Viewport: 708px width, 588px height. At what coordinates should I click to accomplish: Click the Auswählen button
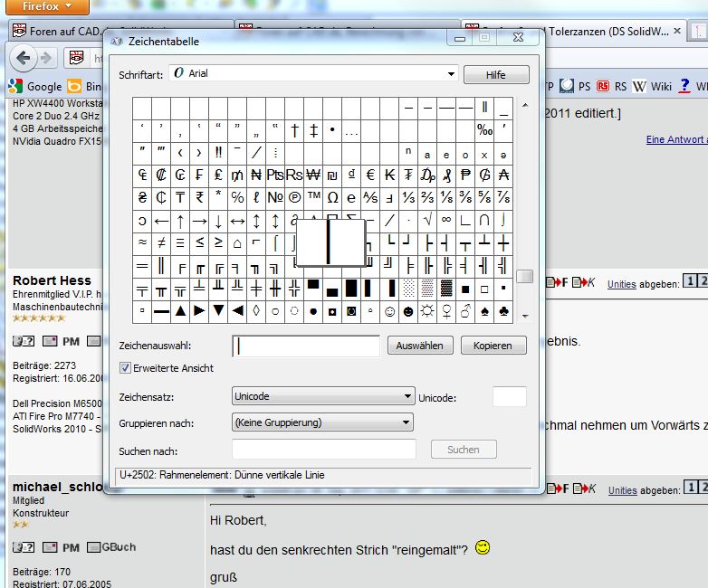coord(420,346)
